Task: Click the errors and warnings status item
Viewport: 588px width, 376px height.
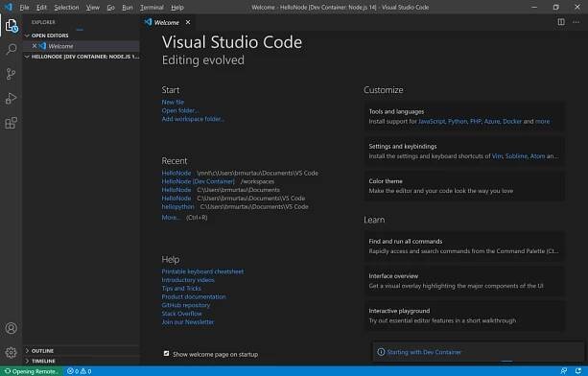Action: (x=79, y=371)
